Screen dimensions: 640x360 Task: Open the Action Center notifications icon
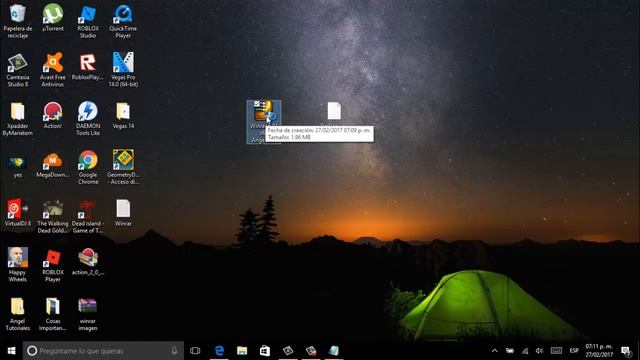click(625, 351)
